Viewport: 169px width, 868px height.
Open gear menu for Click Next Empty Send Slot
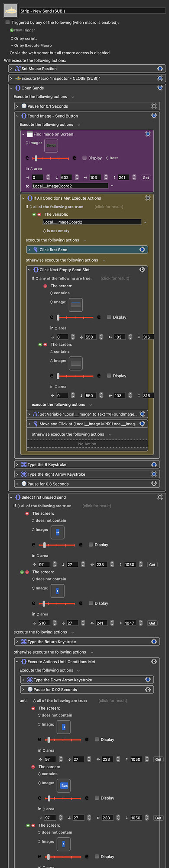pyautogui.click(x=142, y=270)
